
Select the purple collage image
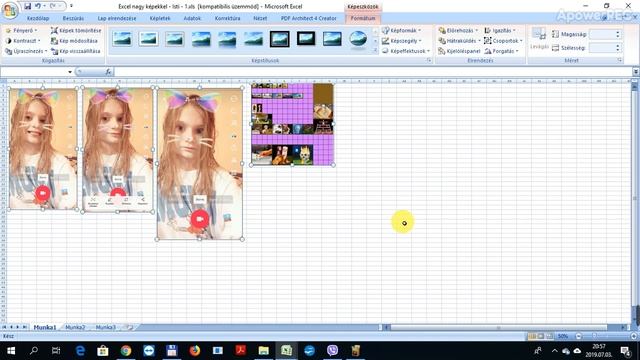pos(293,124)
